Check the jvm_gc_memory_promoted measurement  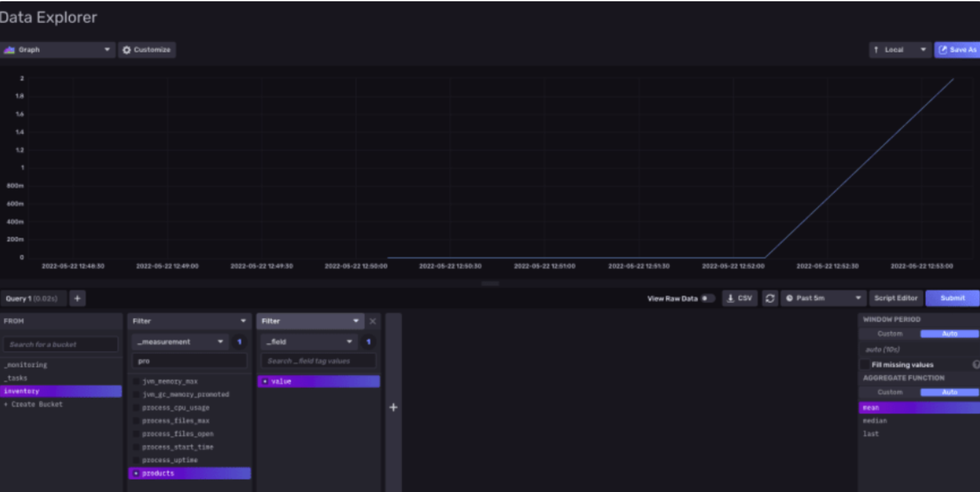137,395
